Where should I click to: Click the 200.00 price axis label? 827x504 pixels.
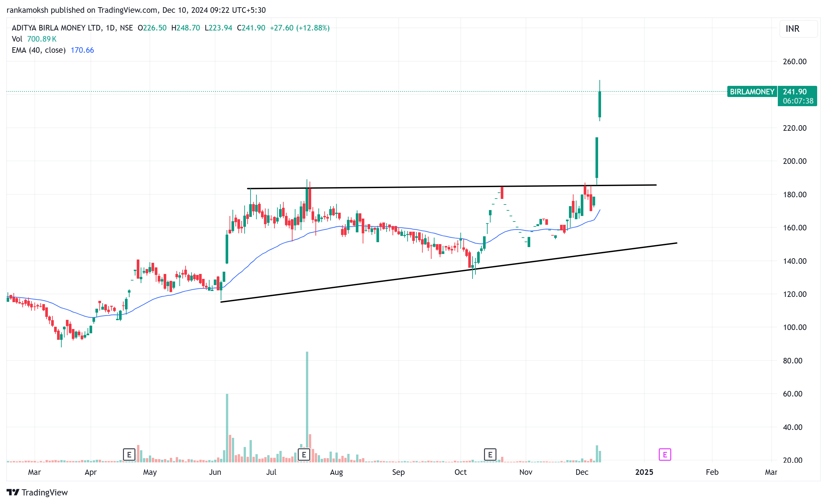(795, 161)
